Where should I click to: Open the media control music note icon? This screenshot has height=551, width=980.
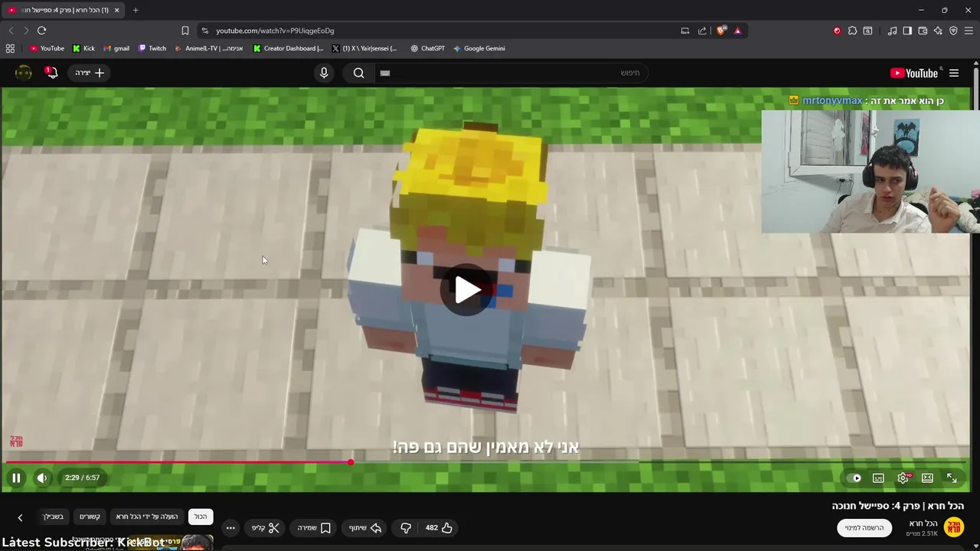click(x=892, y=31)
